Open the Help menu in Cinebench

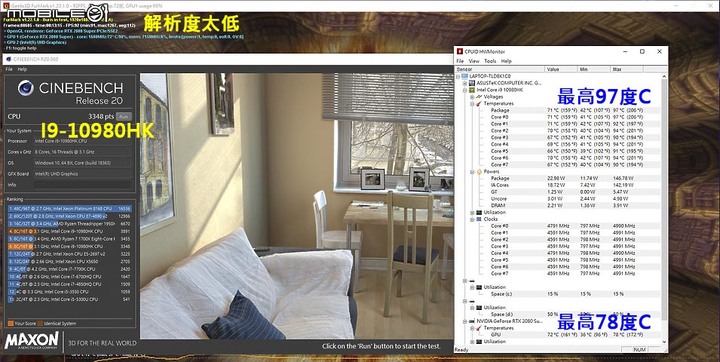point(22,69)
